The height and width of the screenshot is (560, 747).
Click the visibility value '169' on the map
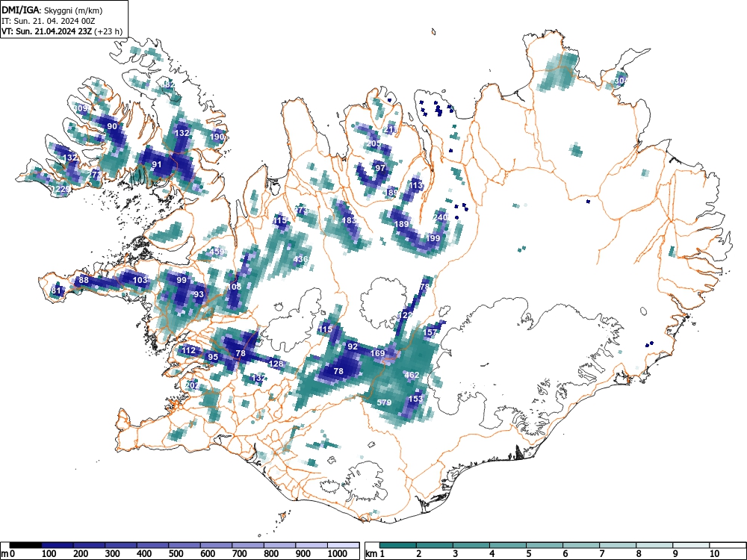coord(377,353)
